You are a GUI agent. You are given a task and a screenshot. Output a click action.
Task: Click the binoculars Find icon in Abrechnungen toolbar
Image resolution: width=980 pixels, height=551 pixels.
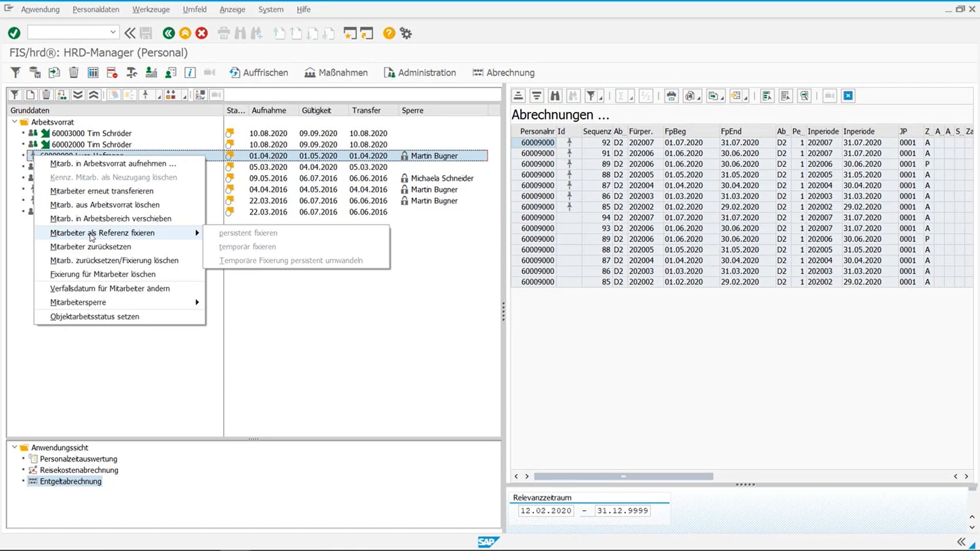(x=555, y=96)
